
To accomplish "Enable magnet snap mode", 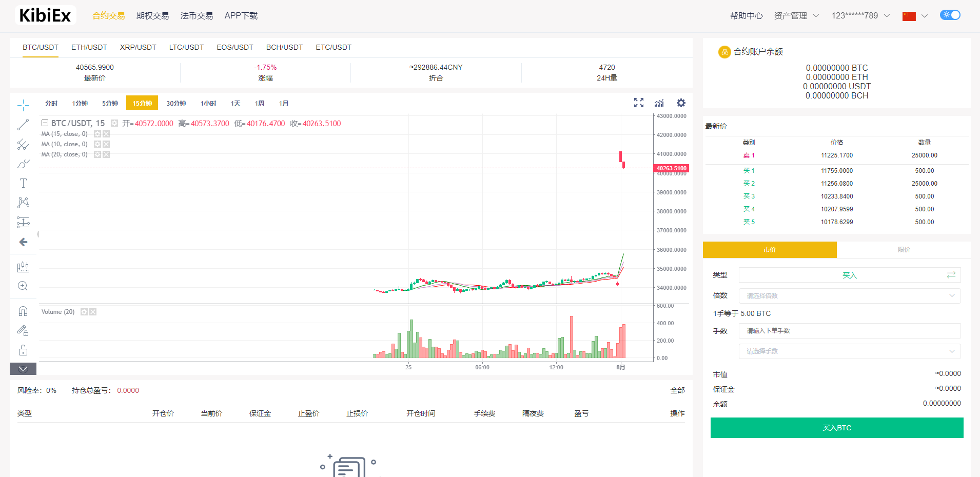I will (23, 310).
